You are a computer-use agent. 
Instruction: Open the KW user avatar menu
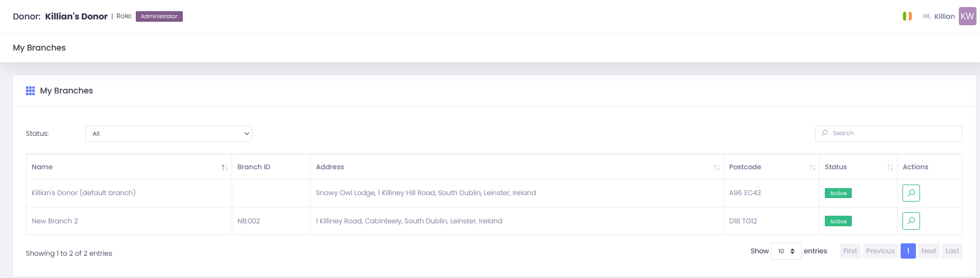[967, 16]
